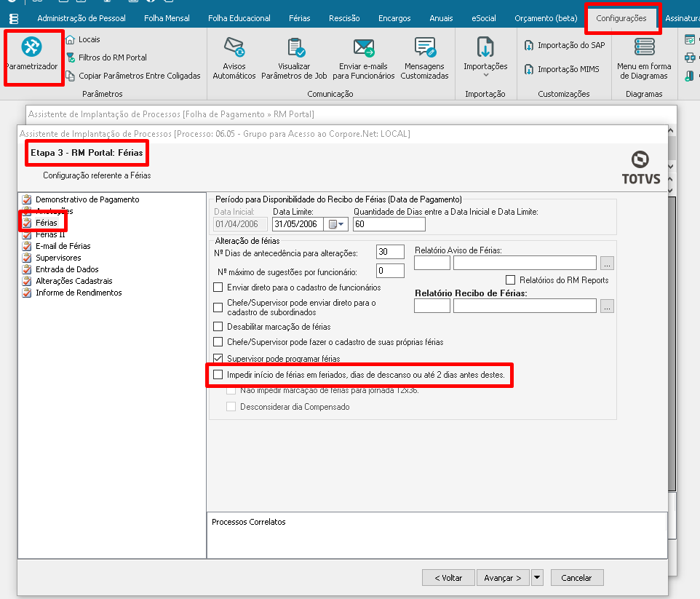The image size is (700, 599).
Task: Browse for Relatório Aviso de Férias
Action: point(607,263)
